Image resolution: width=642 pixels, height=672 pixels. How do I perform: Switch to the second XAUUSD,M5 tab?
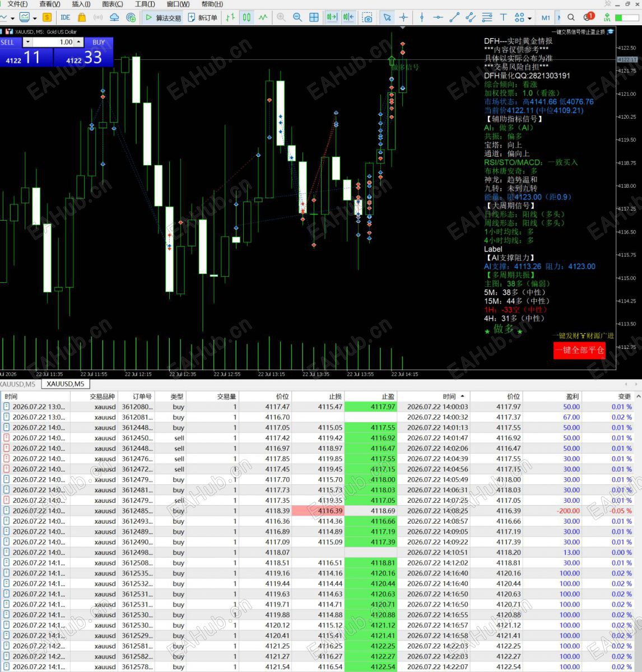[66, 384]
